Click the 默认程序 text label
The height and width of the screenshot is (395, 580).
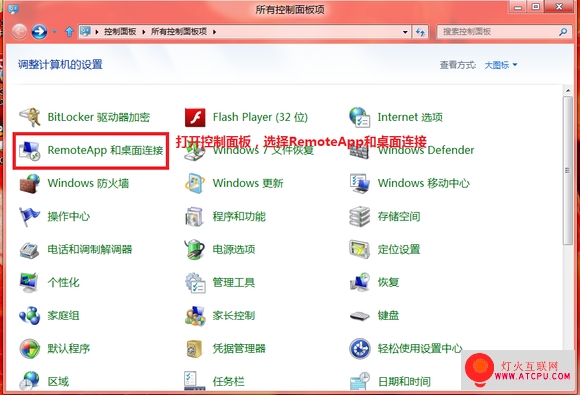click(69, 348)
